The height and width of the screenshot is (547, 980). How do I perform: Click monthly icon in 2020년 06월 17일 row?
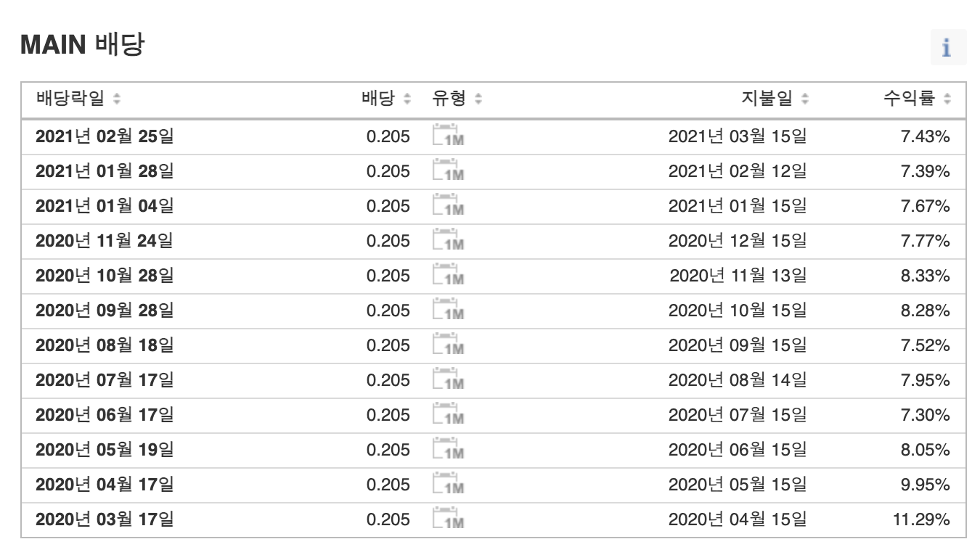coord(448,415)
